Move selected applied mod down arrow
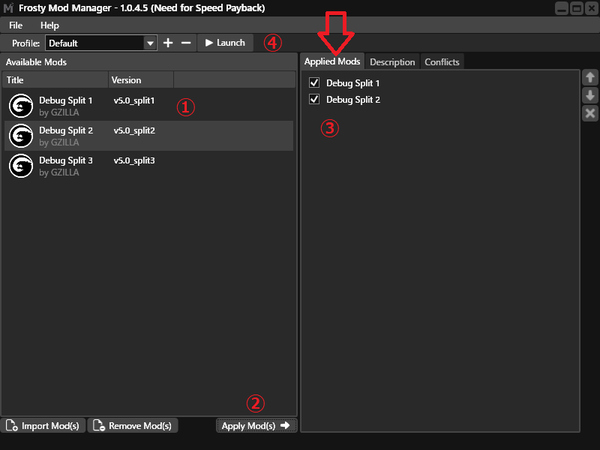600x450 pixels. point(590,95)
